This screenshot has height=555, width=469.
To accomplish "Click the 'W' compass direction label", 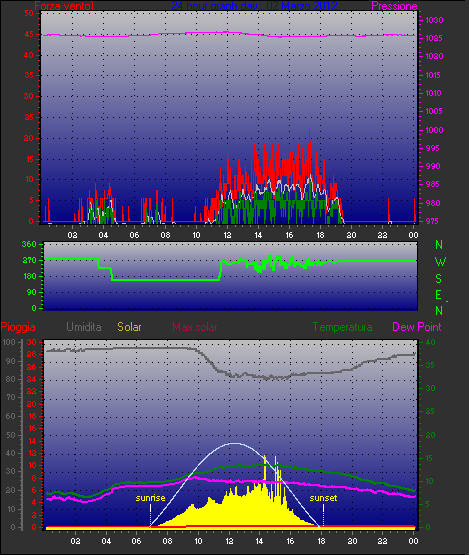I will pos(440,262).
